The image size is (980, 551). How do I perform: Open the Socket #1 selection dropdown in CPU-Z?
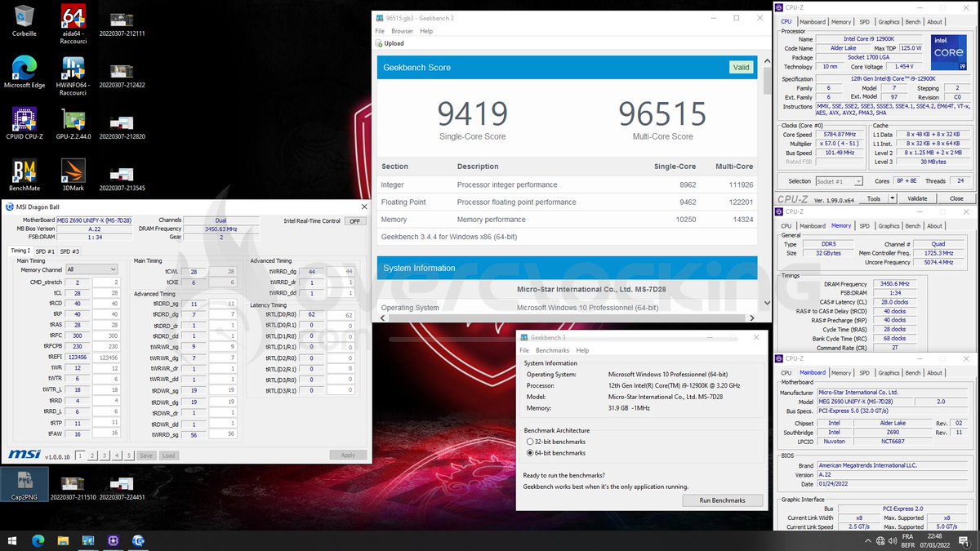pos(839,181)
